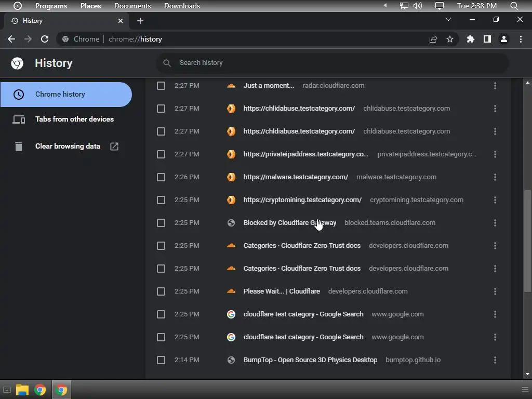Share this page via address bar icon
Viewport: 532px width, 399px height.
tap(433, 39)
